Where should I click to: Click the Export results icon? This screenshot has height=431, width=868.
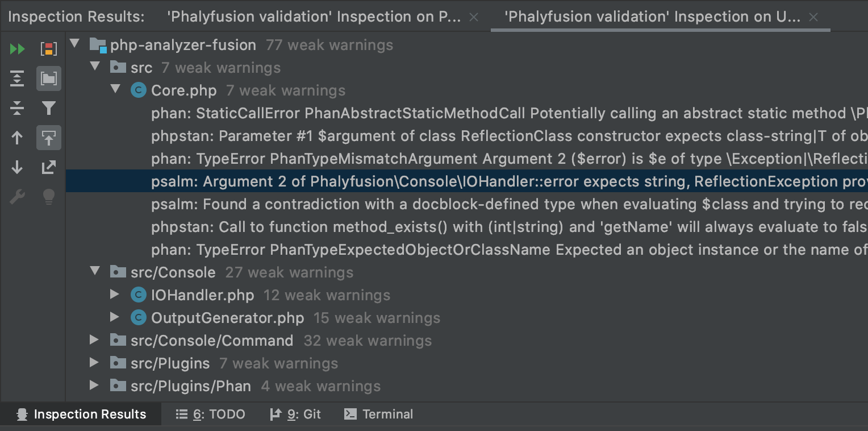49,167
